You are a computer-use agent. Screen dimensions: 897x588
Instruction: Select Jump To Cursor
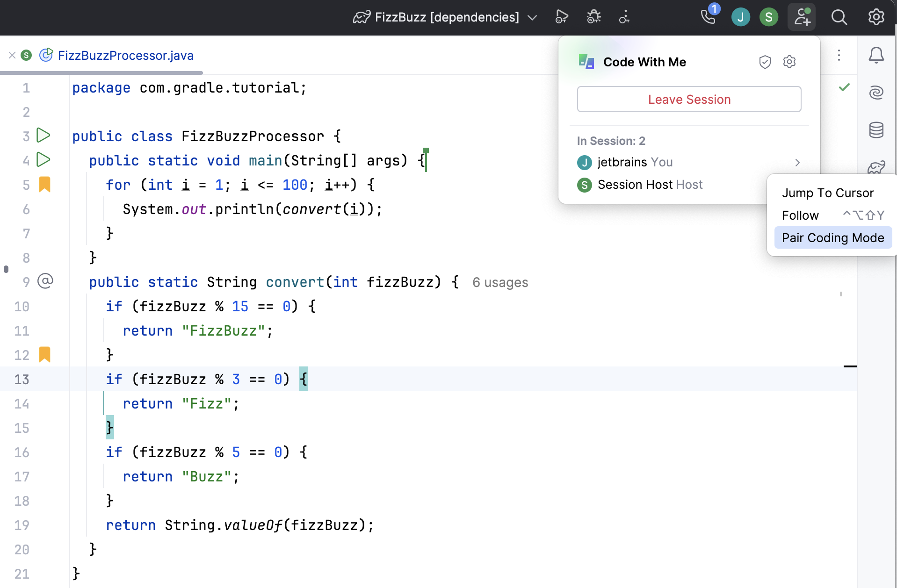point(828,193)
